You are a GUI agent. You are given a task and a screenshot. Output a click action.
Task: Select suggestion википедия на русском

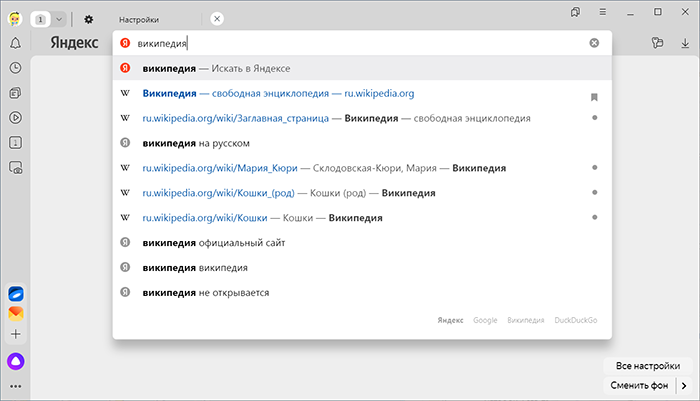[362, 143]
